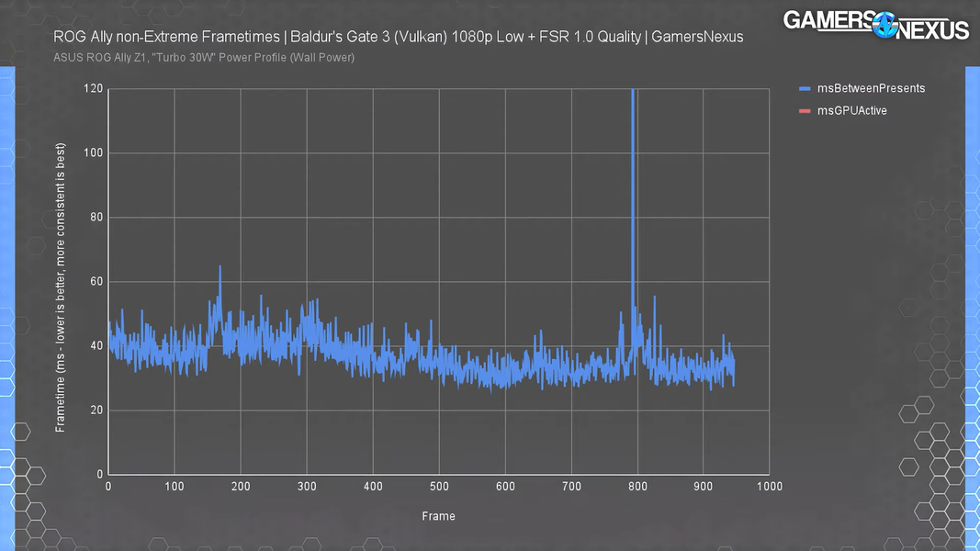Click the GamersNexus logo
980x551 pixels.
(x=876, y=25)
